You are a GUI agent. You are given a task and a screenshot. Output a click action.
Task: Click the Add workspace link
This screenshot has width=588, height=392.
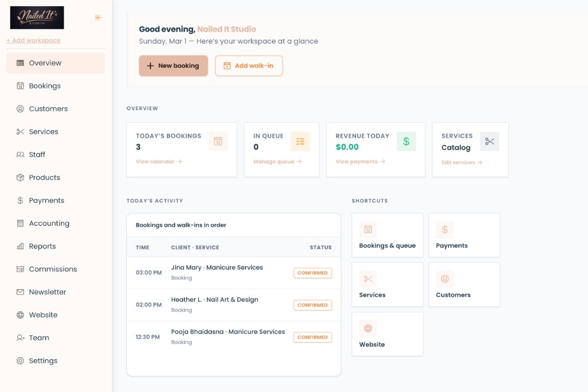(x=33, y=40)
